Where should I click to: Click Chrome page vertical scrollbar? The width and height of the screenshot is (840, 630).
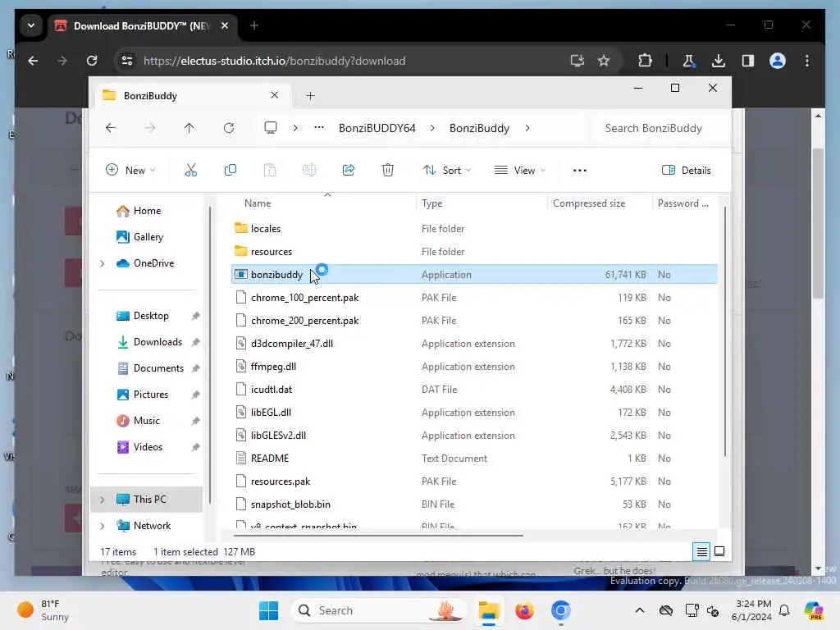coord(818,222)
